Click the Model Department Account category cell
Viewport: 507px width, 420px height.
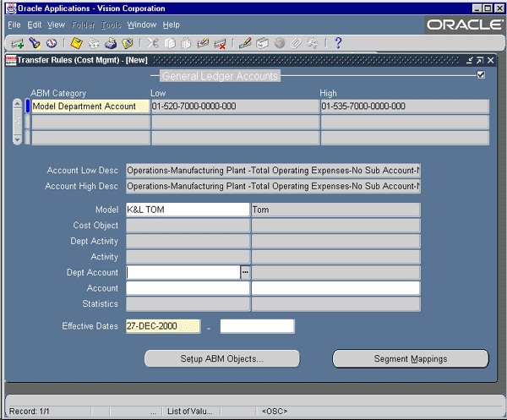tap(90, 106)
